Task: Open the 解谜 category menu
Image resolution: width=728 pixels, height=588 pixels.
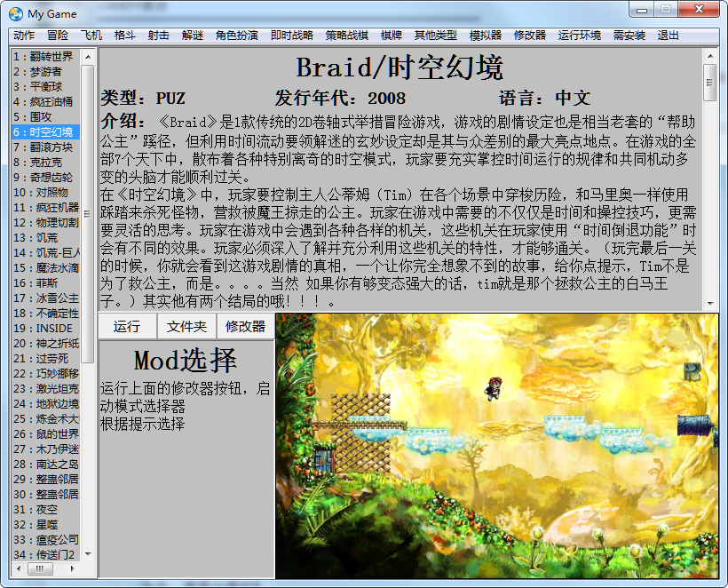Action: click(x=193, y=36)
